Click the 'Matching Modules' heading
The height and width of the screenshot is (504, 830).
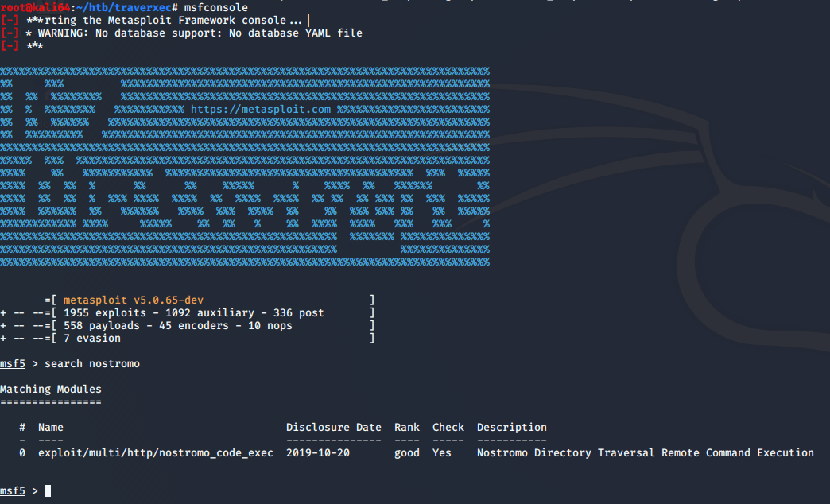(51, 389)
